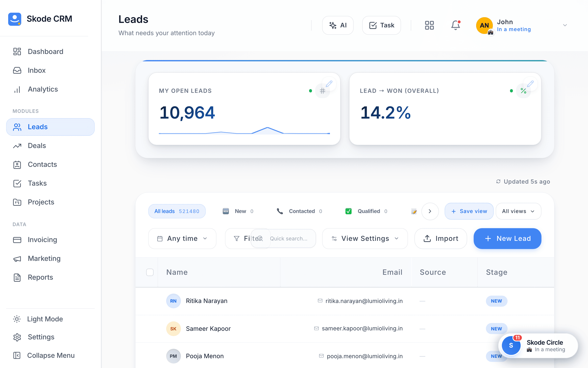The image size is (588, 368).
Task: Click the Tasks checkbox icon in sidebar
Action: click(x=17, y=183)
